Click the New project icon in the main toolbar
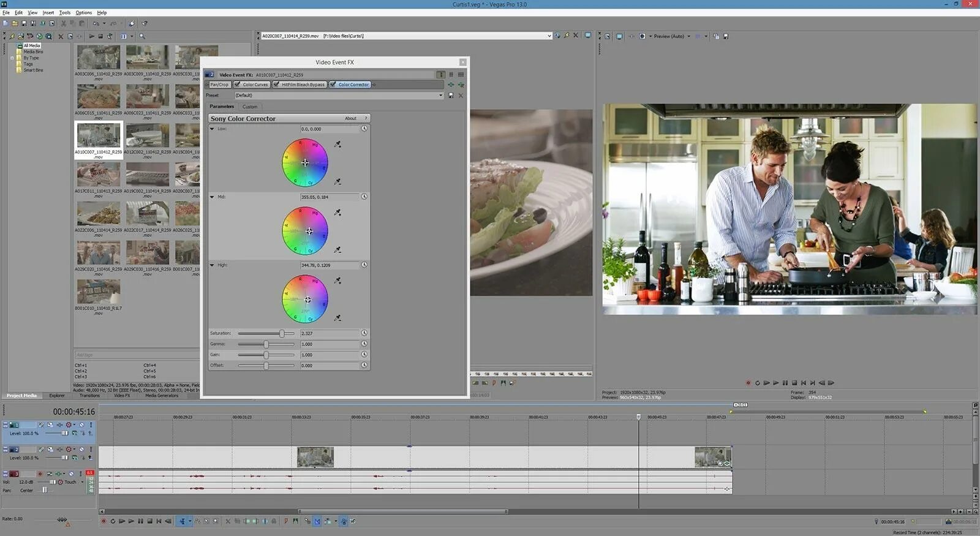The width and height of the screenshot is (980, 536). click(6, 23)
